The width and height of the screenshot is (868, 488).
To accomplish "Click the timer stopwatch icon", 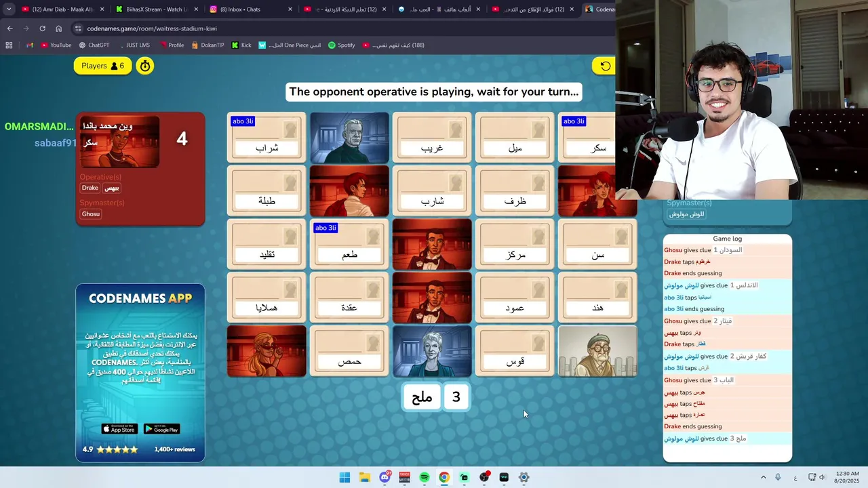I will [x=144, y=66].
